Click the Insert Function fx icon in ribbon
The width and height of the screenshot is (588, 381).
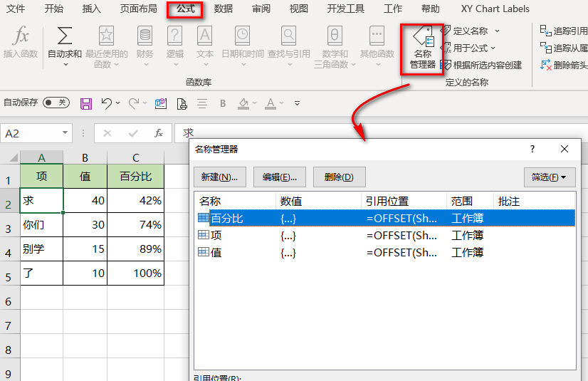tap(21, 36)
